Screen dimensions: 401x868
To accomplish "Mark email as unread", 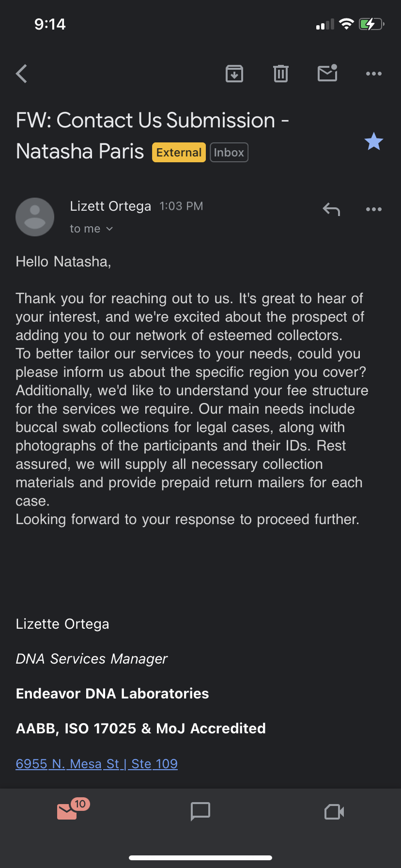I will coord(327,73).
